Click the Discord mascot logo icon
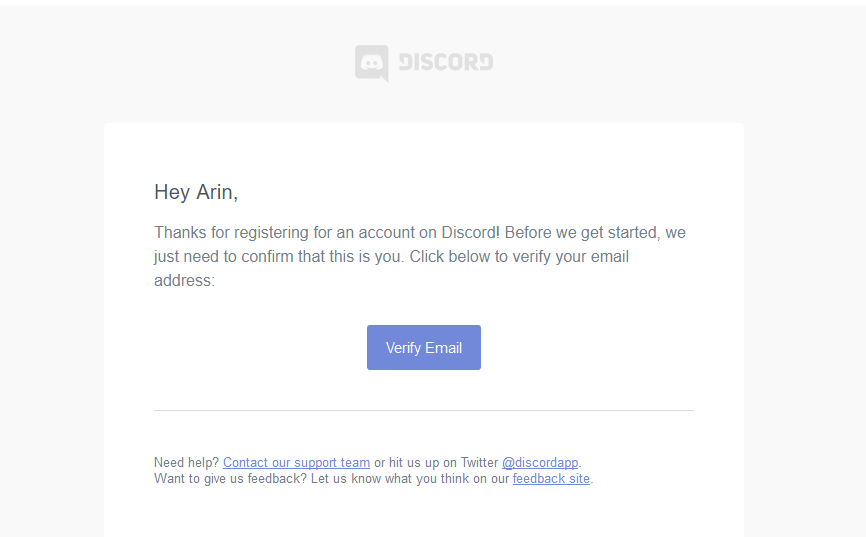Image resolution: width=866 pixels, height=537 pixels. pos(372,64)
